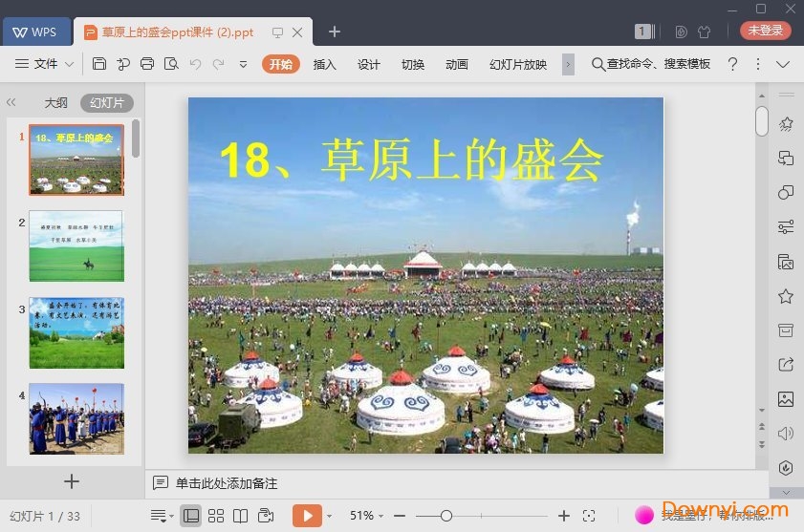Switch to the 动画 tab
The image size is (804, 532).
(457, 65)
